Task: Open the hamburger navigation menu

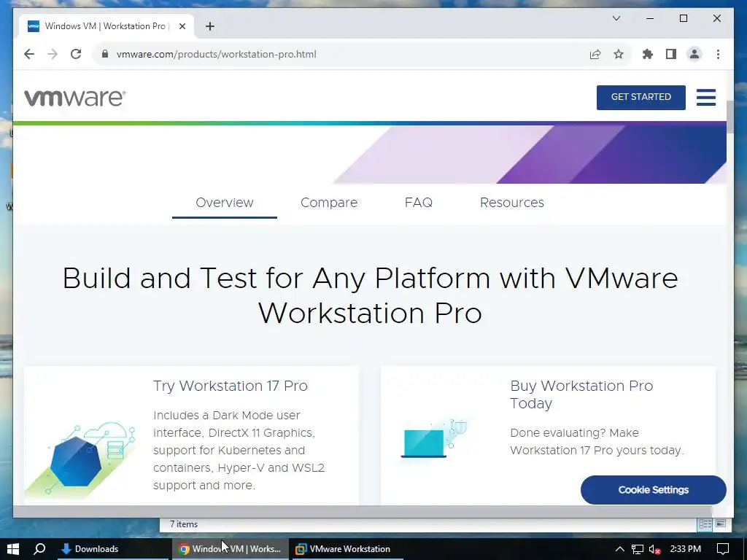Action: 706,97
